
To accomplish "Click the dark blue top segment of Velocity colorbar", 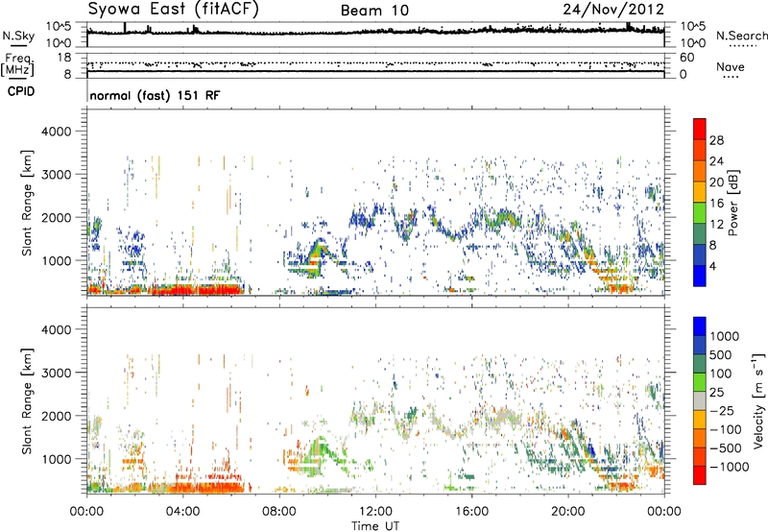I will [700, 326].
